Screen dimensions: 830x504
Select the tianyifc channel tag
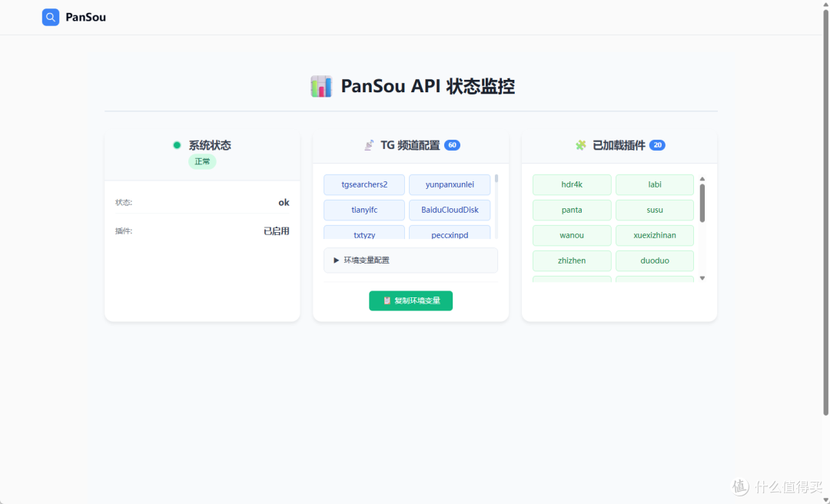364,211
